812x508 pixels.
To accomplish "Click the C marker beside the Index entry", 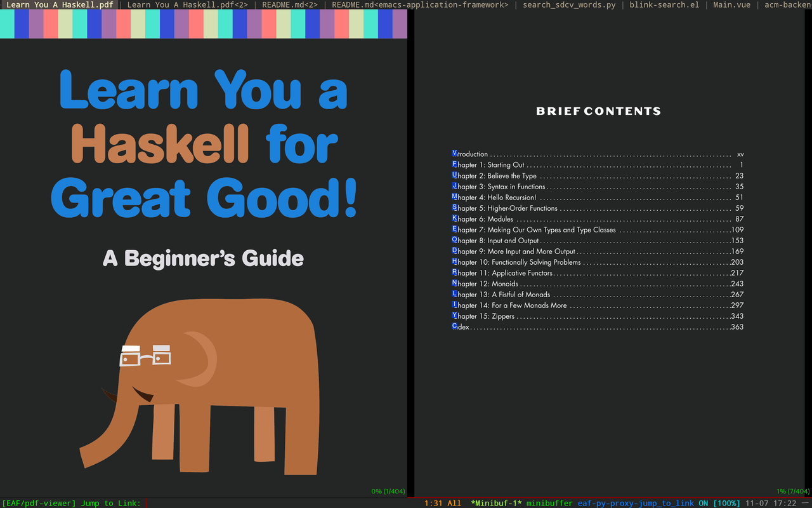I will [x=454, y=326].
